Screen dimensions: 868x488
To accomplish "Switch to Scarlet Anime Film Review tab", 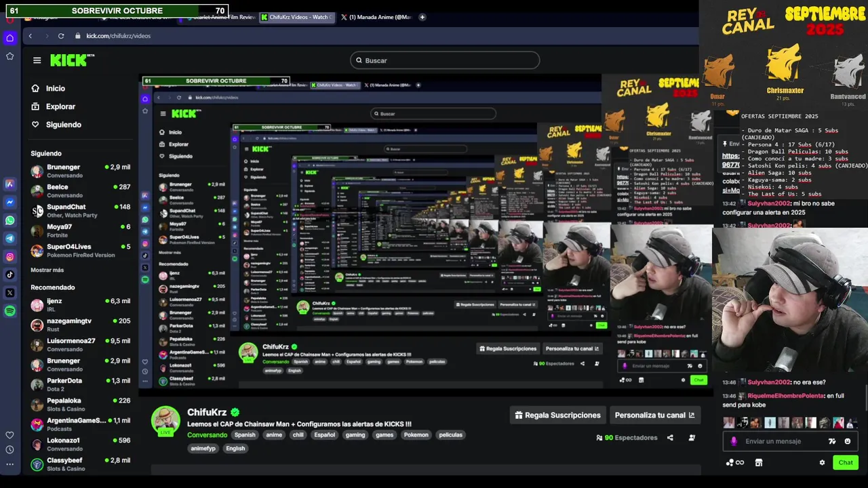I will click(x=220, y=17).
